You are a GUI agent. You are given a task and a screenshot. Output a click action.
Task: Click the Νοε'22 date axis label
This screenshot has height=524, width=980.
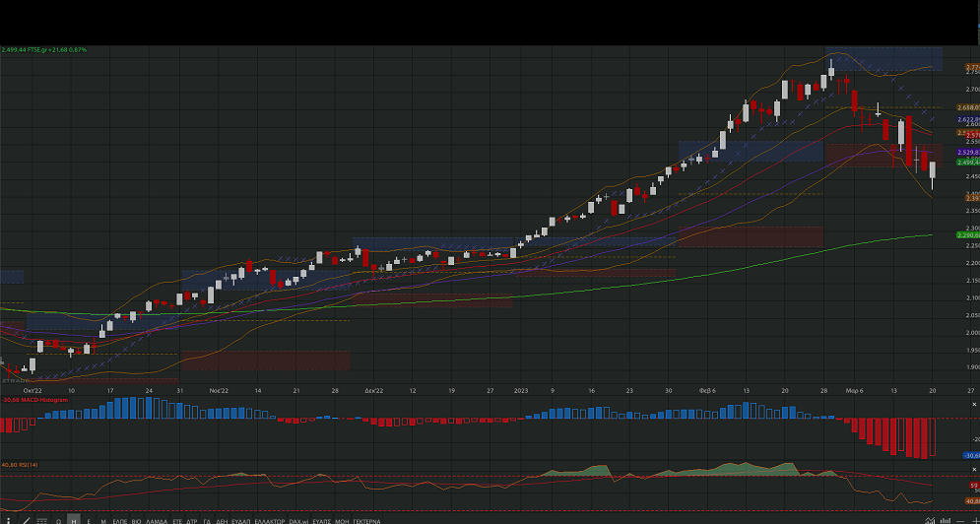coord(219,390)
